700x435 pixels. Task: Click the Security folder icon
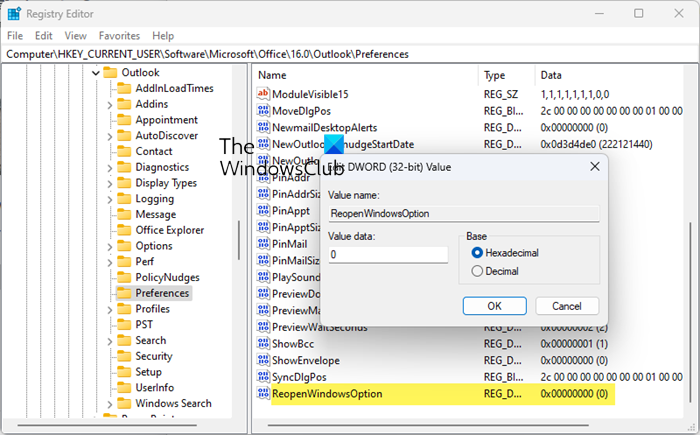124,356
